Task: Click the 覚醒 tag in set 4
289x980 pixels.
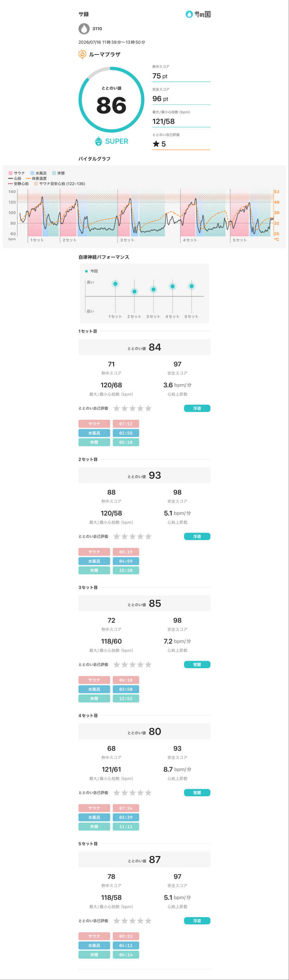Action: (x=197, y=793)
